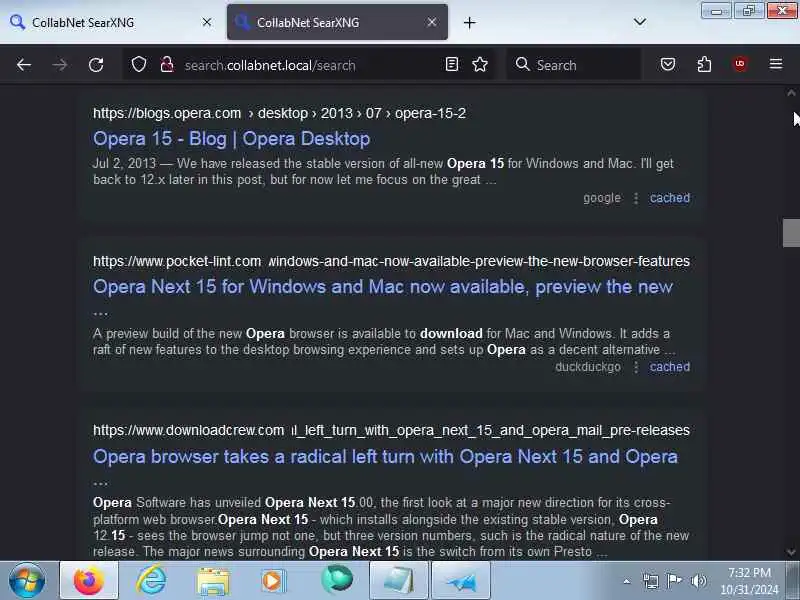The width and height of the screenshot is (800, 600).
Task: Click the 'duckduckgo' engine label
Action: point(588,367)
